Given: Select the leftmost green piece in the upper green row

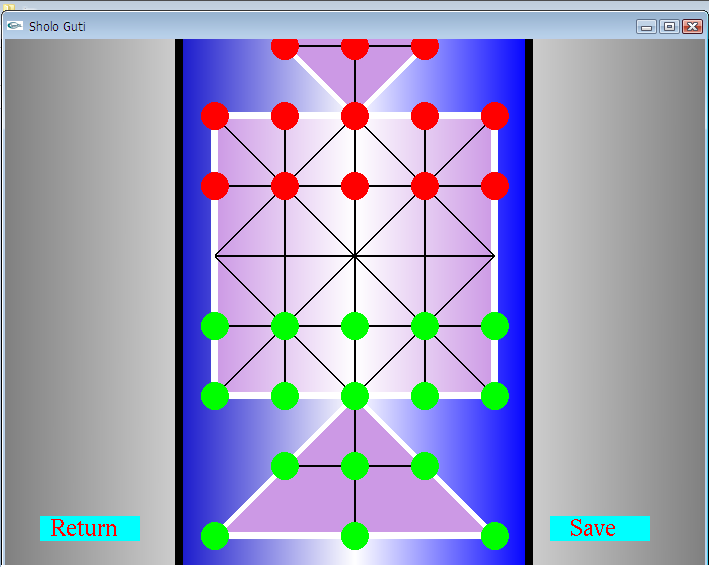Looking at the screenshot, I should [215, 326].
